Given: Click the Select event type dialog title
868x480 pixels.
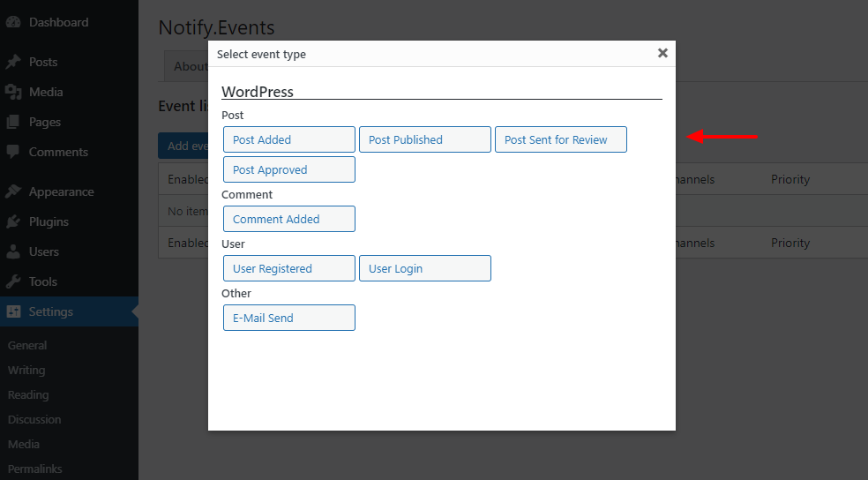Looking at the screenshot, I should point(261,54).
